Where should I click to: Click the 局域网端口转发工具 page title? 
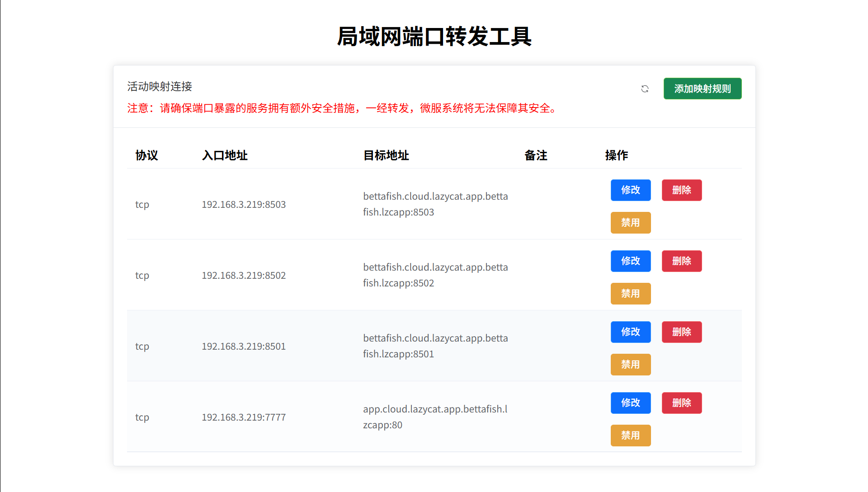tap(434, 37)
